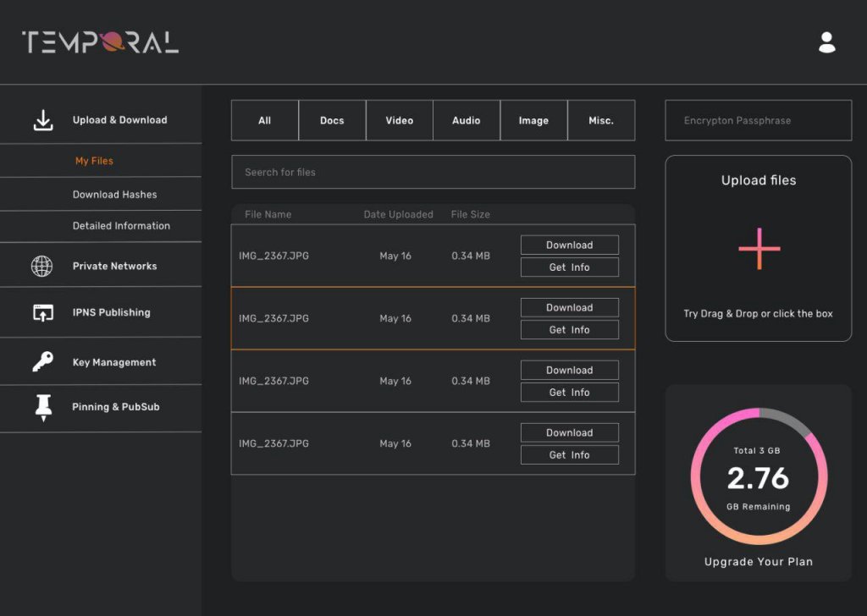Open the user profile icon
This screenshot has height=616, width=867.
click(x=826, y=41)
